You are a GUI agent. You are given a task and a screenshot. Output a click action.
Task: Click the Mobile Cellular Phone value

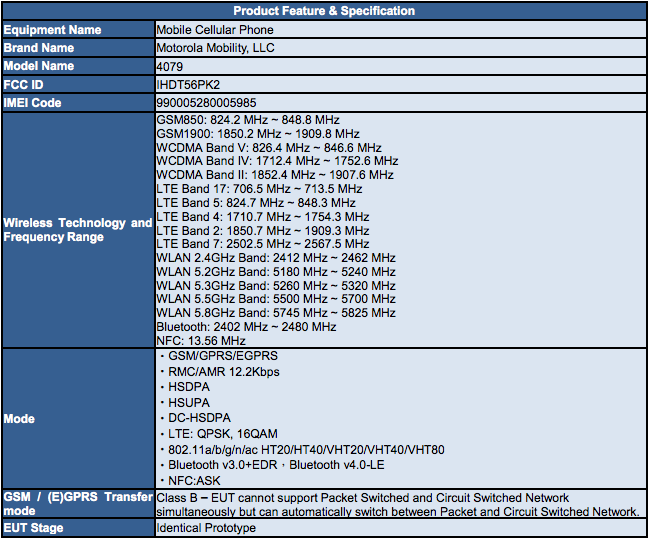215,29
